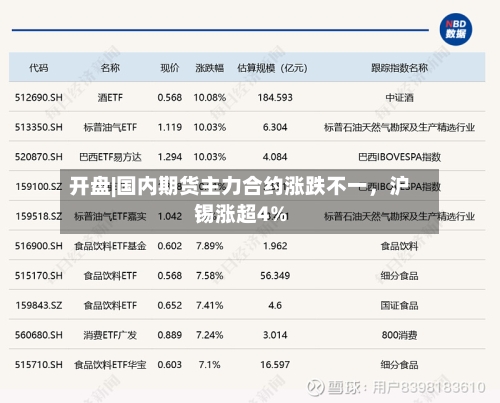Click the 食品饮料ETF基金 name cell
The width and height of the screenshot is (500, 403).
[110, 246]
